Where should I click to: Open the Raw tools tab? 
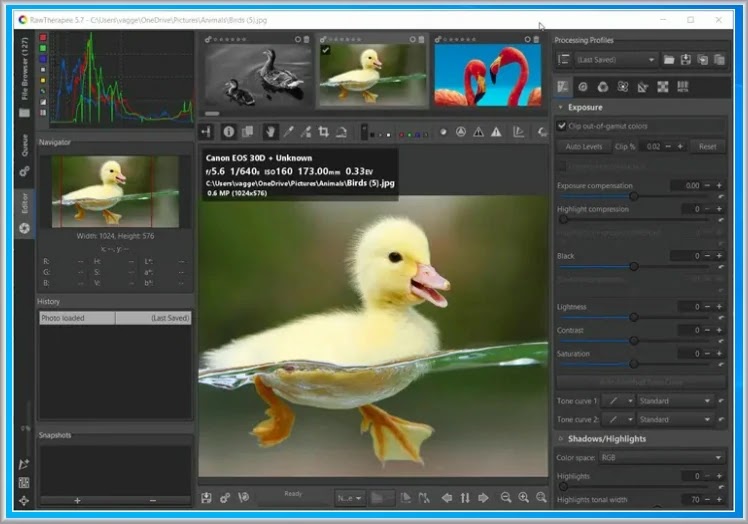click(x=663, y=87)
